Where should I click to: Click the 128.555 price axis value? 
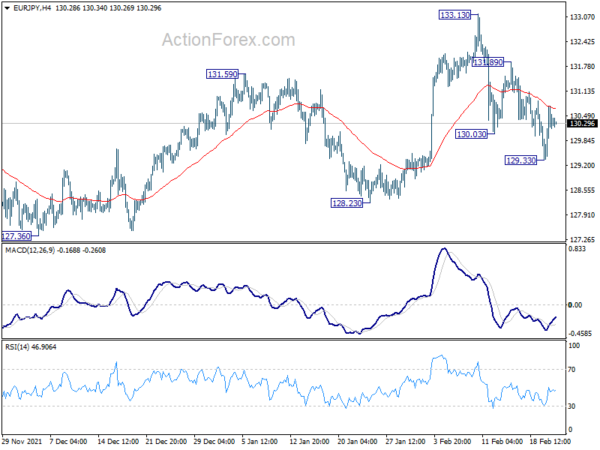tap(582, 190)
